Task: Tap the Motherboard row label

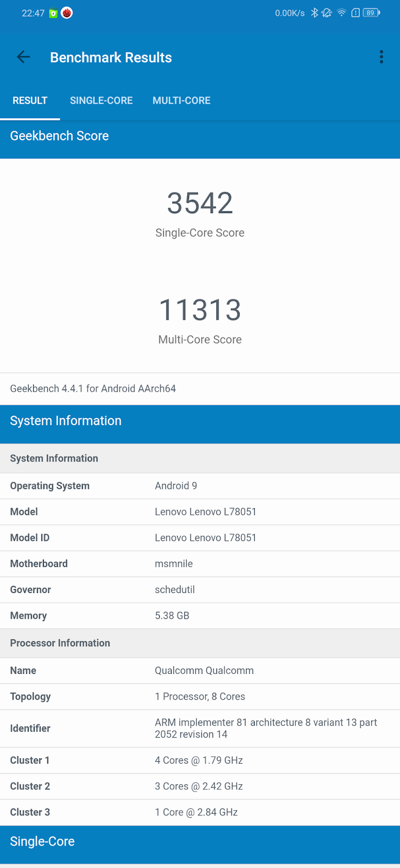Action: (x=39, y=564)
